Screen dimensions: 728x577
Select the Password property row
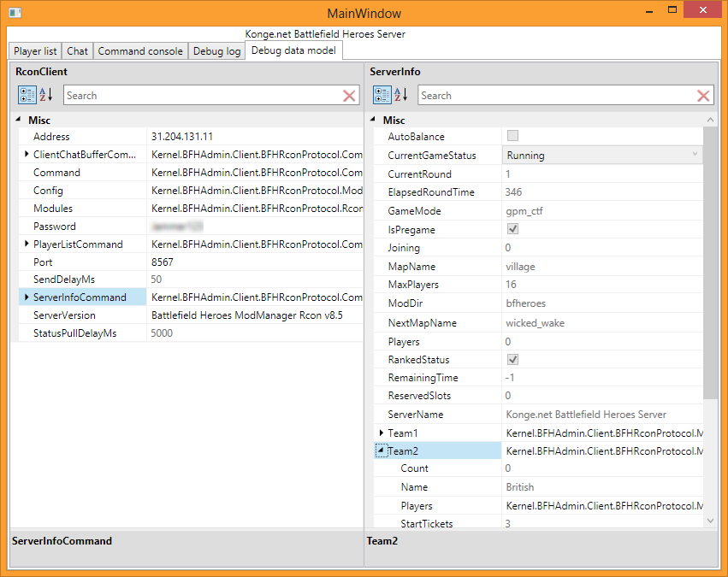(191, 227)
